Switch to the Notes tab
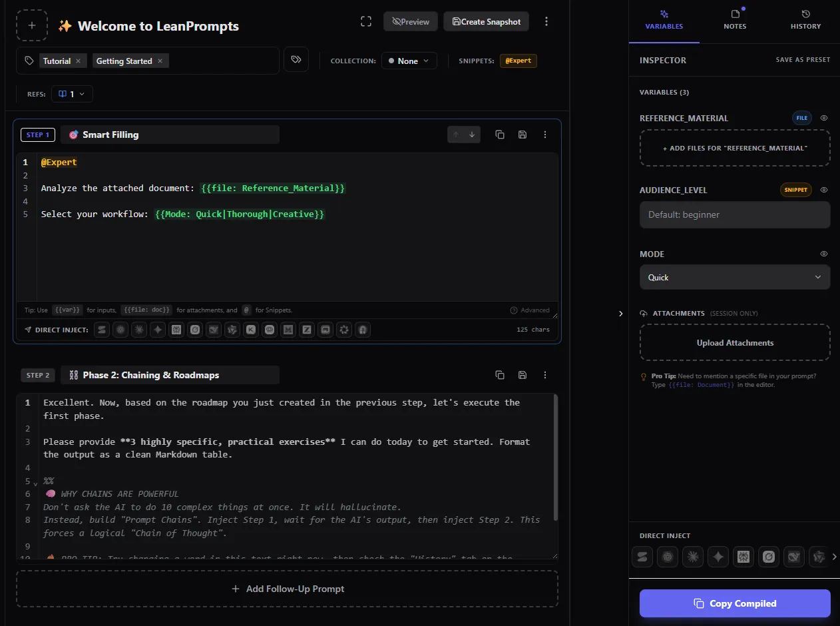840x626 pixels. click(735, 20)
